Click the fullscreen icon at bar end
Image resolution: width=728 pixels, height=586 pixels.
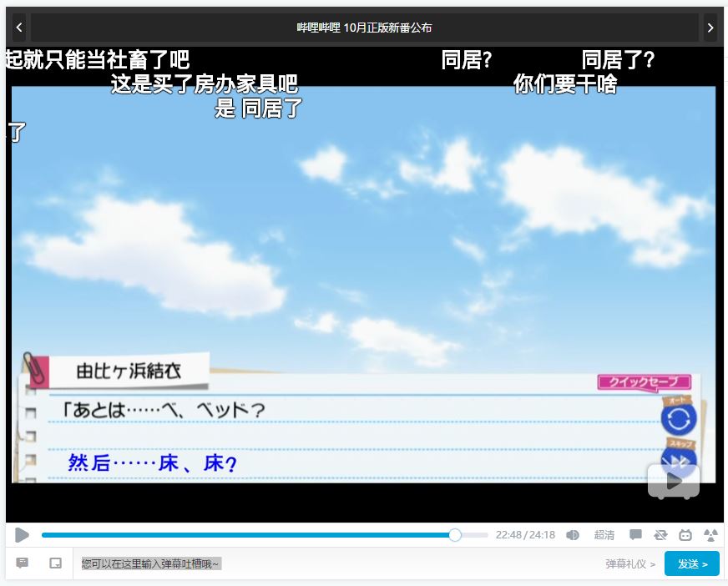(710, 535)
